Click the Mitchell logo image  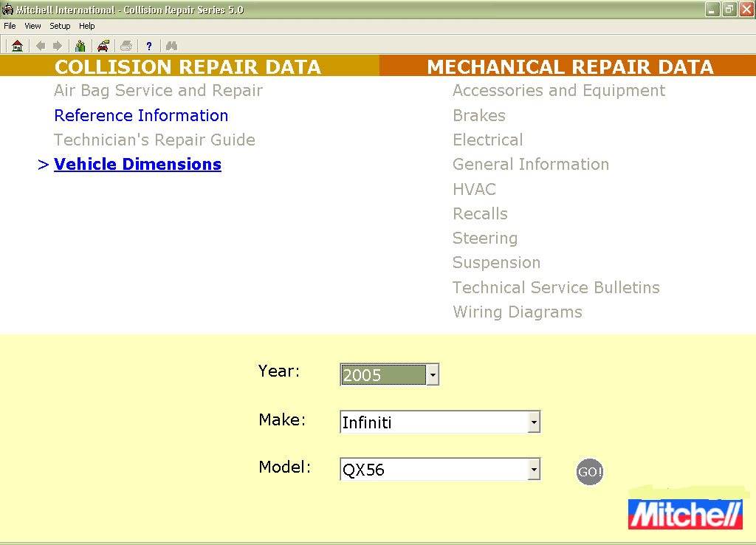(685, 514)
